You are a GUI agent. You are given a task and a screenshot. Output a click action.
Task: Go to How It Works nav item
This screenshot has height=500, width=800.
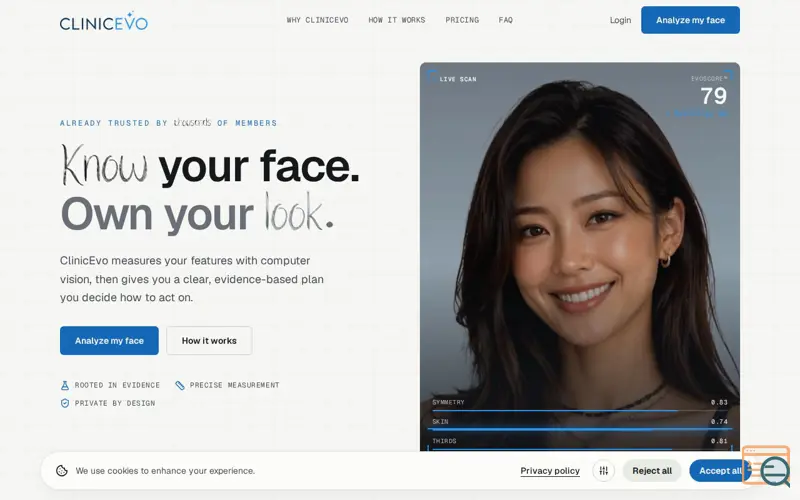click(396, 20)
